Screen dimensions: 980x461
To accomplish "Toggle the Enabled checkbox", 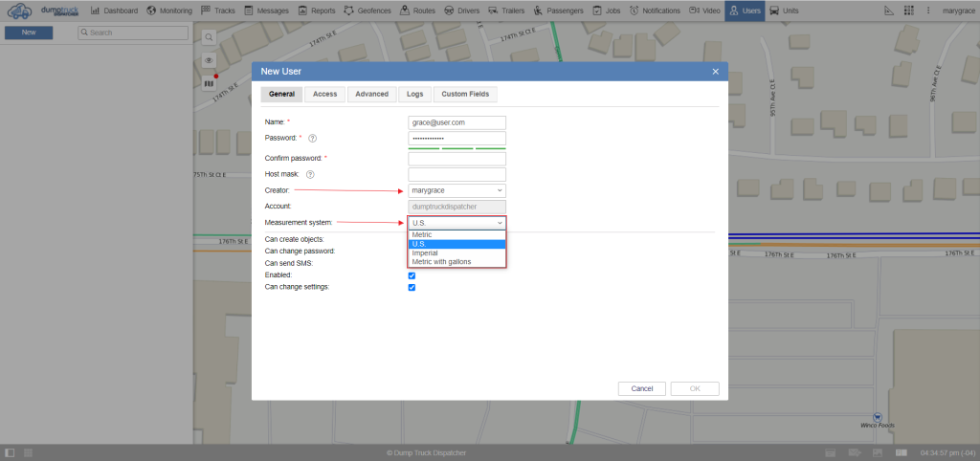I will 412,275.
